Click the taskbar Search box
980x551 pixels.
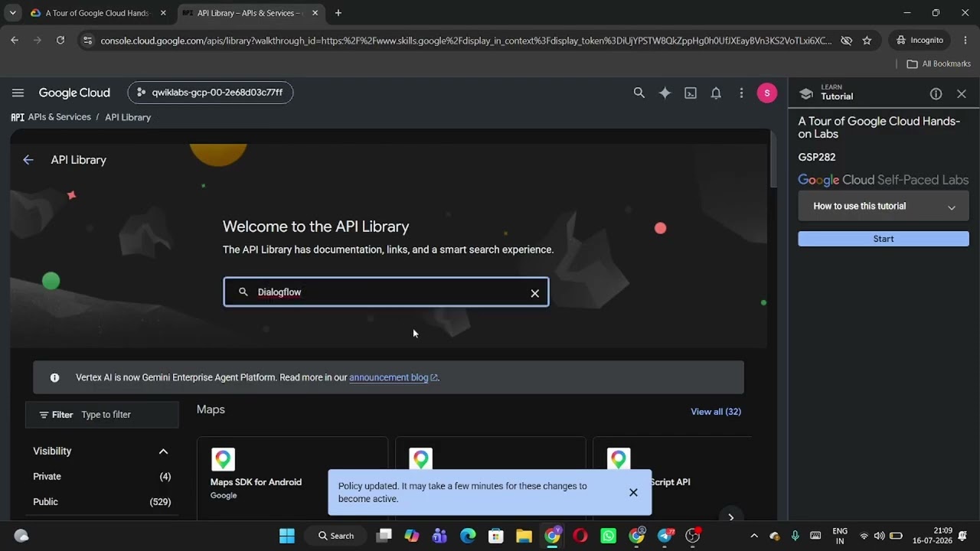(x=336, y=536)
